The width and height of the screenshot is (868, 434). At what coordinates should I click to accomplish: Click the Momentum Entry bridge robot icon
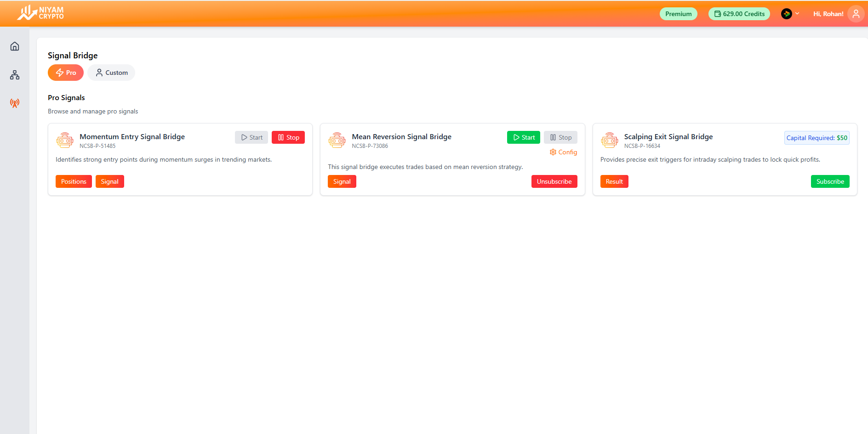pyautogui.click(x=65, y=140)
